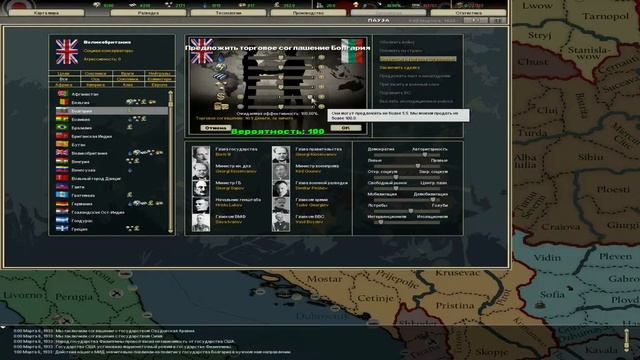This screenshot has width=640, height=360.
Task: Choose Объявить войну diplomatic action
Action: 397,42
